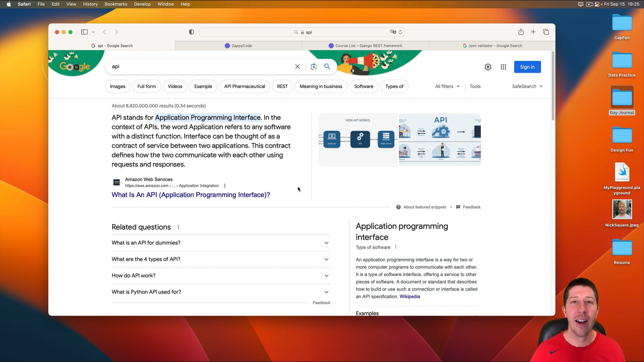Open the API infographic image thumbnail
Image resolution: width=644 pixels, height=362 pixels.
click(440, 140)
